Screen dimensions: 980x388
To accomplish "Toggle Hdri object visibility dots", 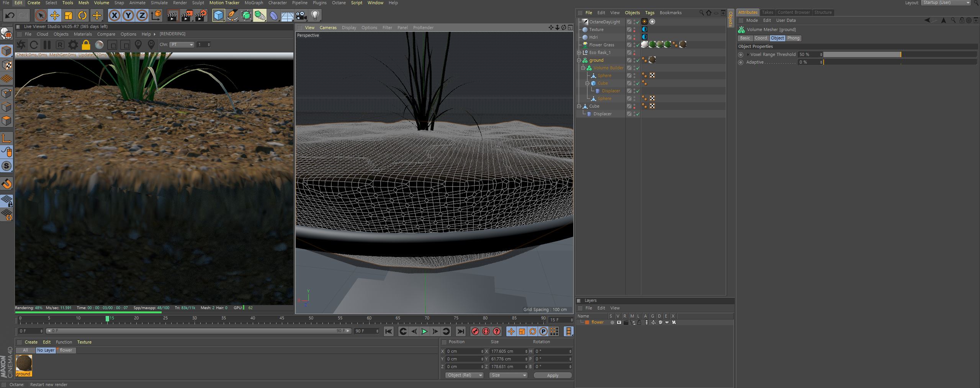I will point(634,37).
